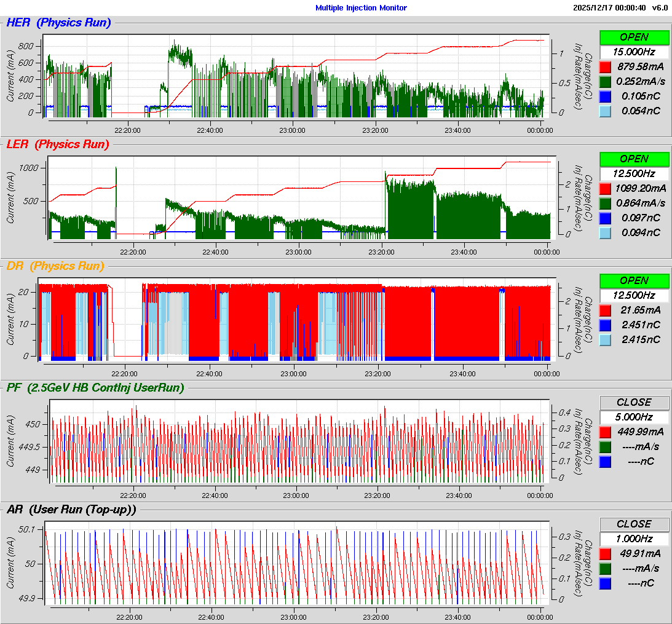Click green swatch in the PF legend
This screenshot has height=624, width=672.
pos(605,446)
